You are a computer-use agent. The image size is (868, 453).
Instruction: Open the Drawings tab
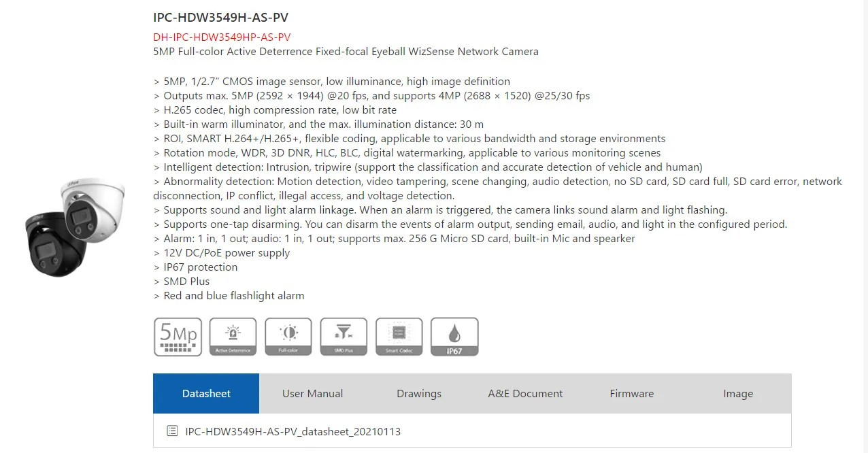(x=419, y=393)
